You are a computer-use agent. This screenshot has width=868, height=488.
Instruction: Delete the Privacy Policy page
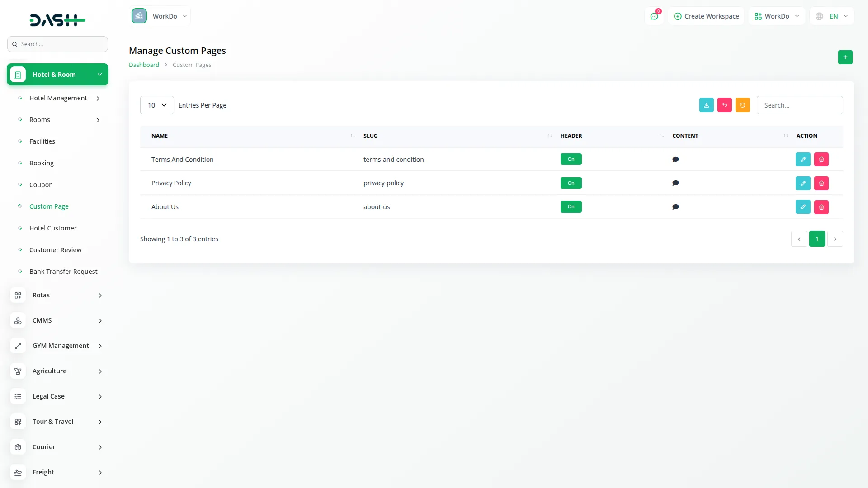(x=821, y=183)
